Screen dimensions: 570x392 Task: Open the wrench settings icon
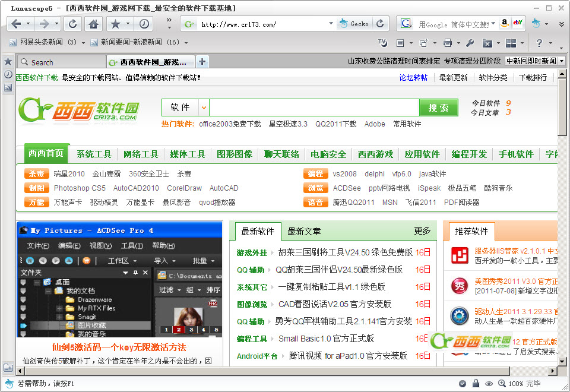pyautogui.click(x=470, y=43)
